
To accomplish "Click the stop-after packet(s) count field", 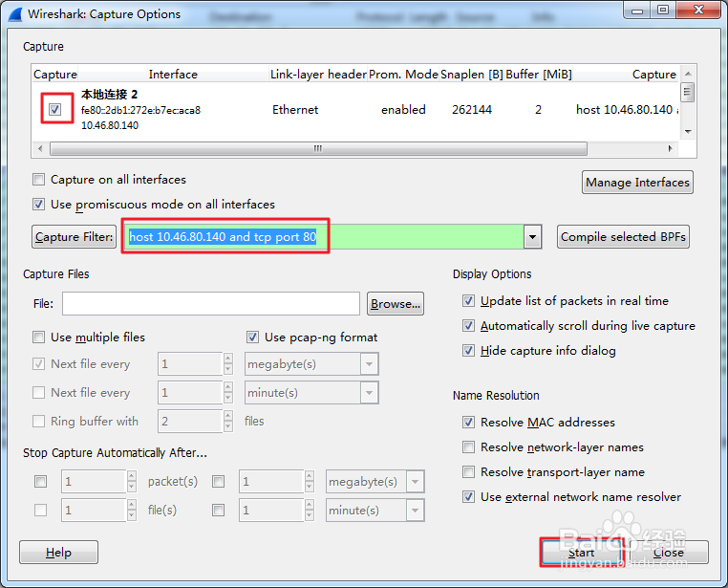I will click(95, 482).
